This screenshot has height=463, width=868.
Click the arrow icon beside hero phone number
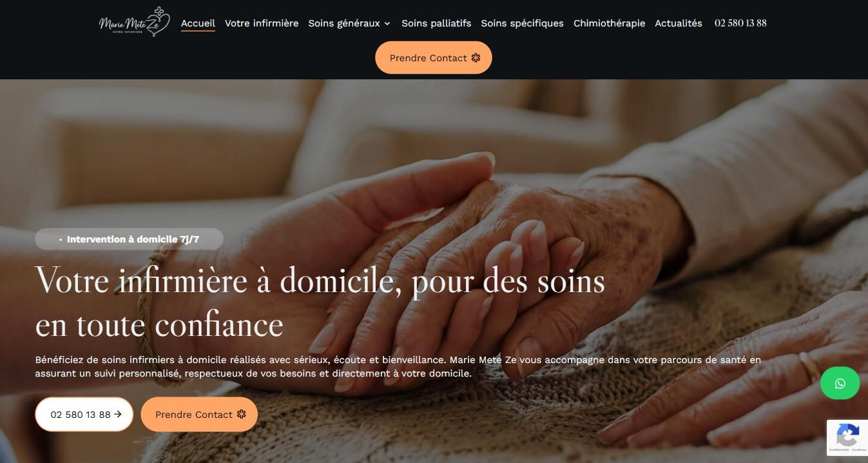(x=118, y=414)
